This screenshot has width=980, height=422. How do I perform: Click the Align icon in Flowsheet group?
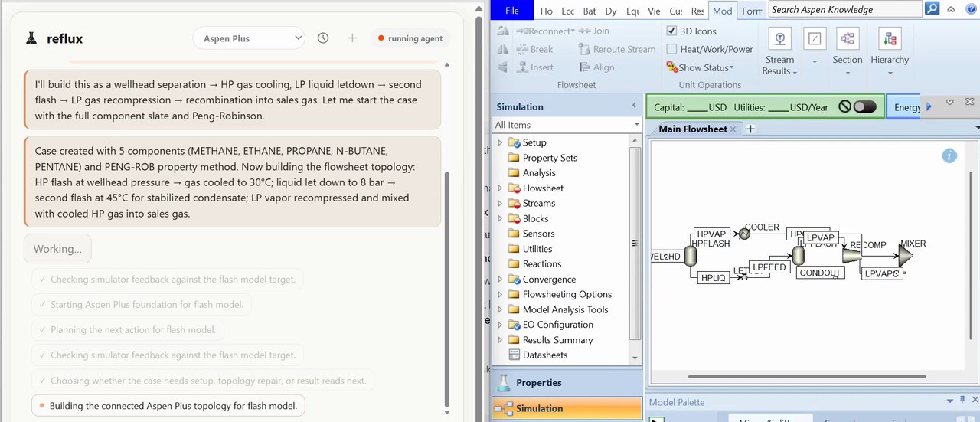point(585,67)
